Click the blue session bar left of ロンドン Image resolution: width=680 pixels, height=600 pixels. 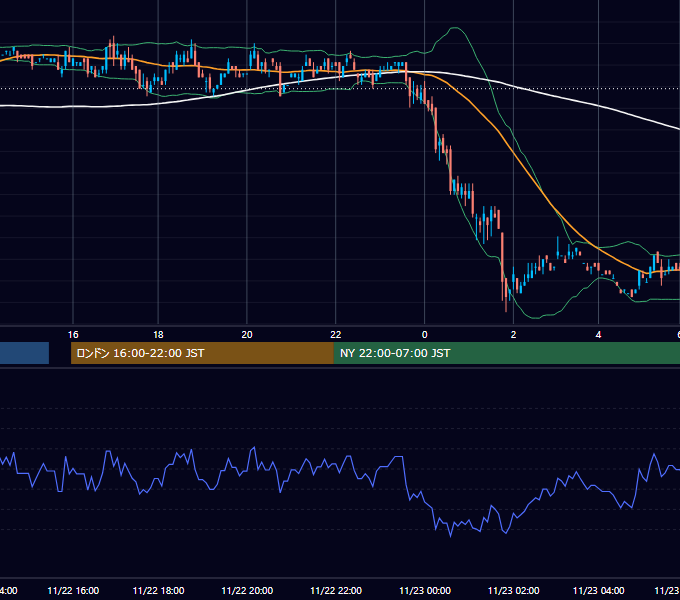coord(24,353)
